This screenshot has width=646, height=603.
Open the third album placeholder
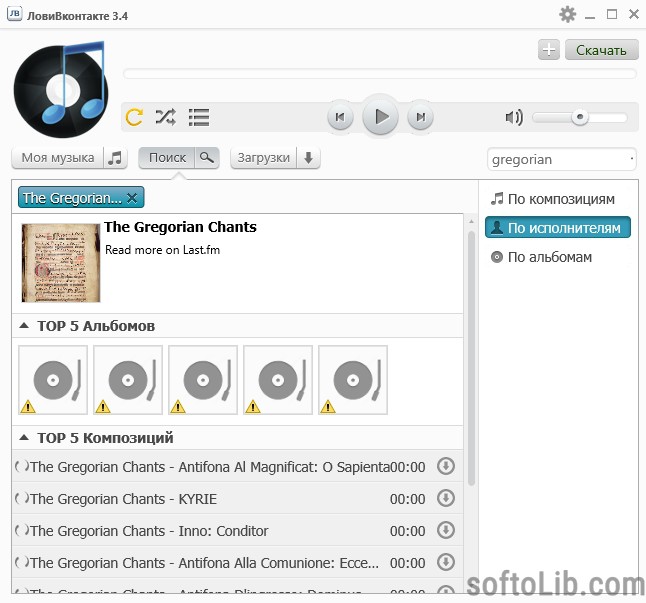coord(203,380)
